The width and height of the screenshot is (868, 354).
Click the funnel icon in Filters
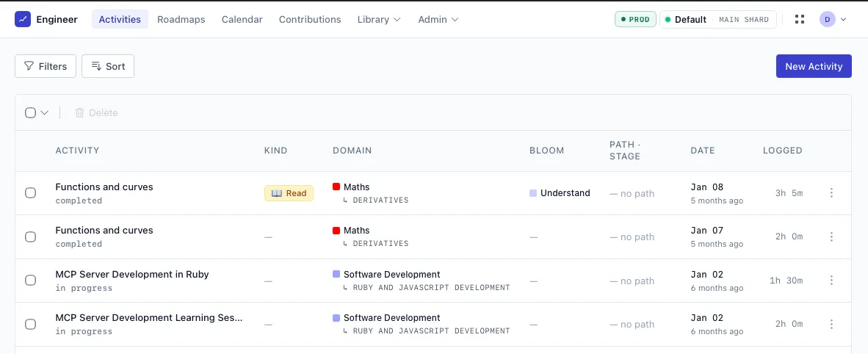pyautogui.click(x=29, y=67)
